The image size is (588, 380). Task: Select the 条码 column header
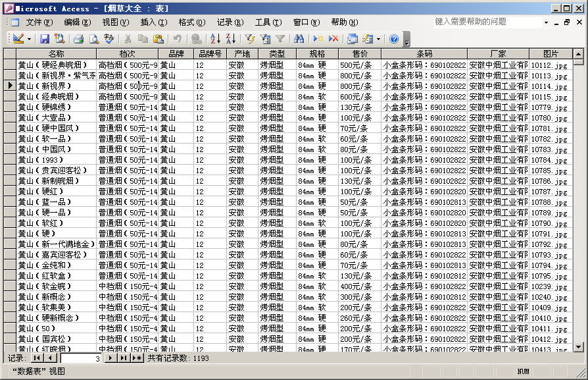[424, 54]
